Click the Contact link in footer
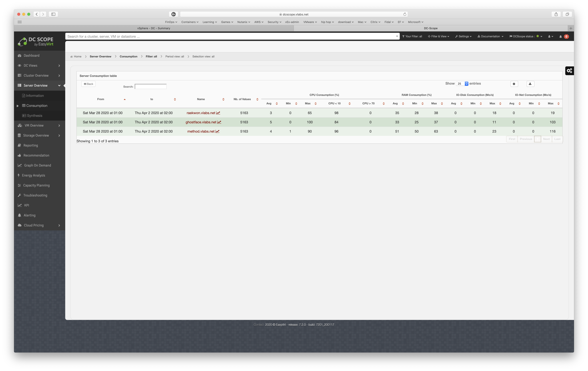This screenshot has width=588, height=371. pos(258,325)
